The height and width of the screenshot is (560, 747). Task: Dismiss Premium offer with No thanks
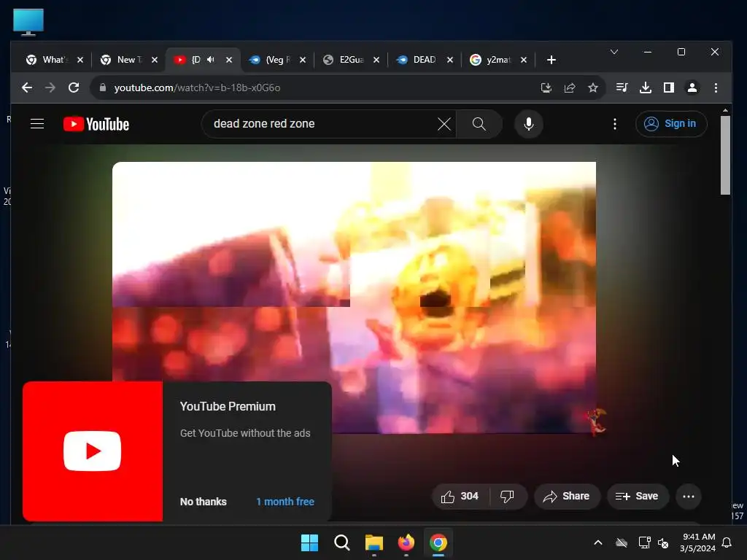204,502
